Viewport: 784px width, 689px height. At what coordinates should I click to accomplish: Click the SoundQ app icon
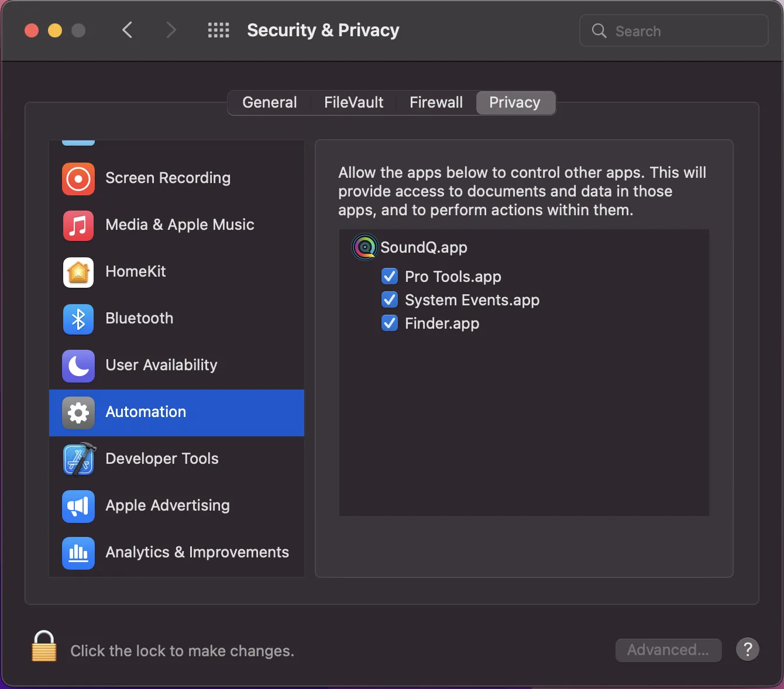(x=365, y=247)
